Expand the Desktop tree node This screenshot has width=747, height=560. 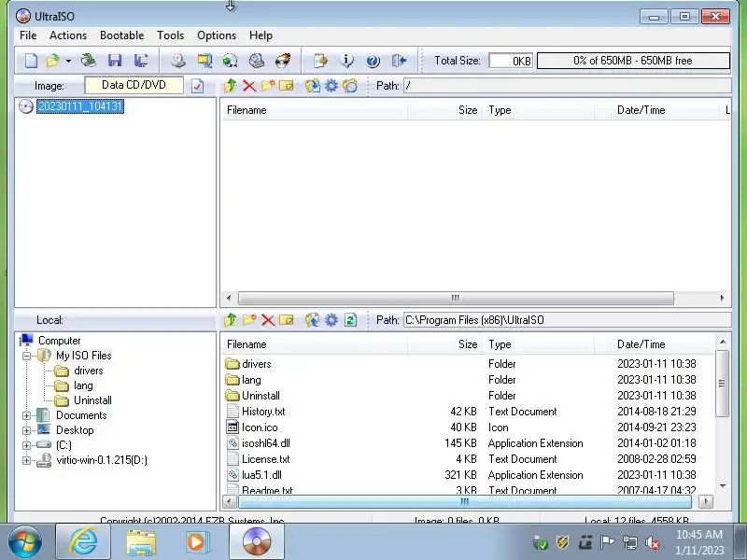pyautogui.click(x=27, y=430)
